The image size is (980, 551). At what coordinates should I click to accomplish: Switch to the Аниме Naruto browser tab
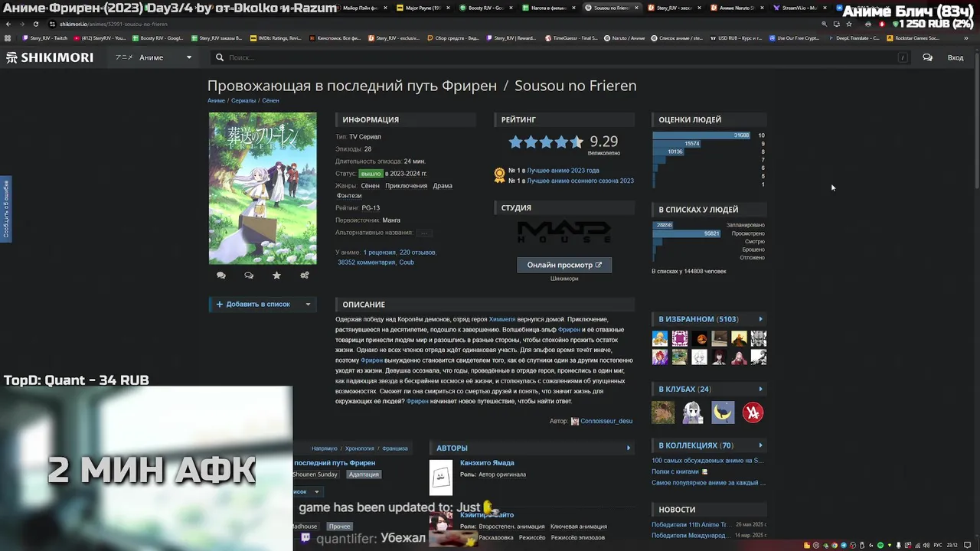(x=738, y=8)
